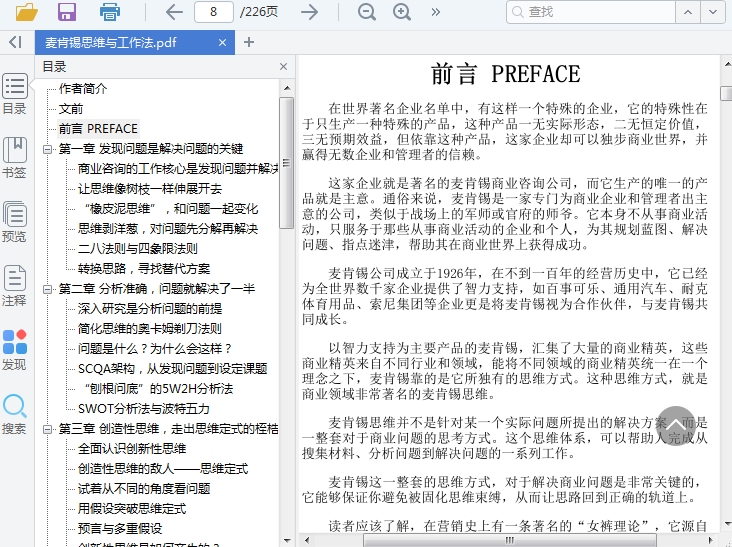Open chapter 第一章 发现问题是解决问题的关键
732x547 pixels.
click(151, 149)
